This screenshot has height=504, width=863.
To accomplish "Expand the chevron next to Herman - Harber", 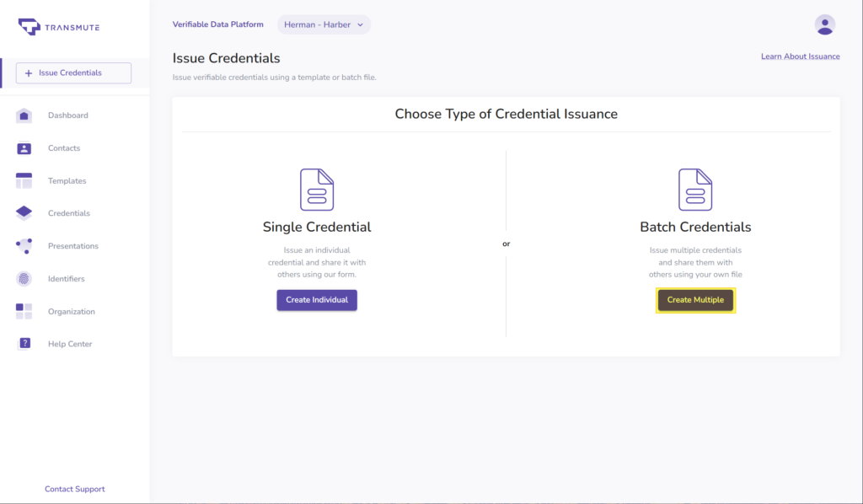I will click(360, 24).
